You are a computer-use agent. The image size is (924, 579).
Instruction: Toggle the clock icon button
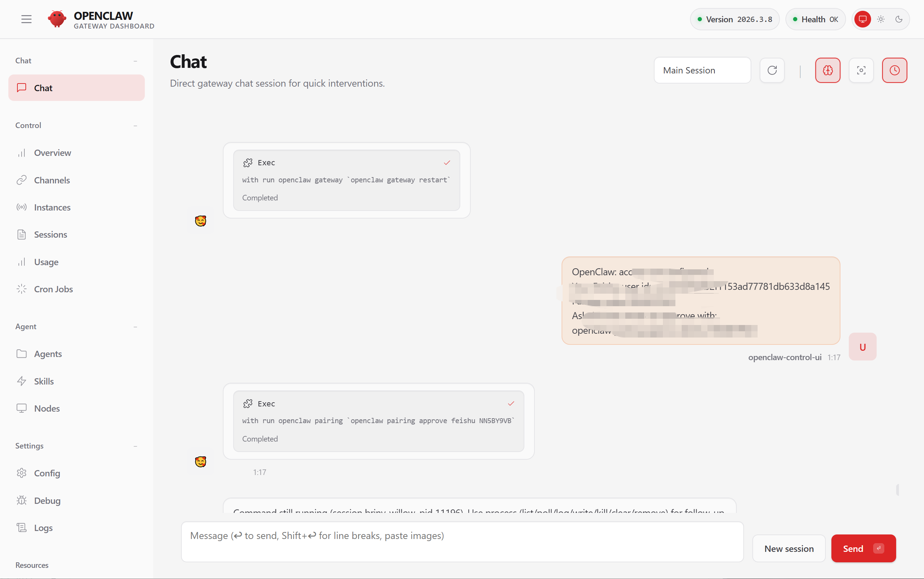[x=894, y=70]
